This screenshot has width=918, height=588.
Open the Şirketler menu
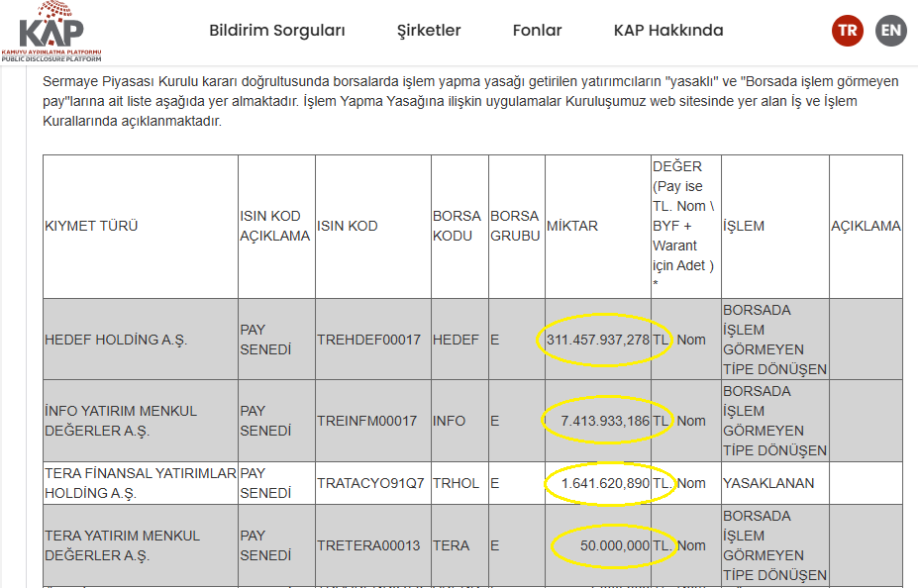click(429, 31)
